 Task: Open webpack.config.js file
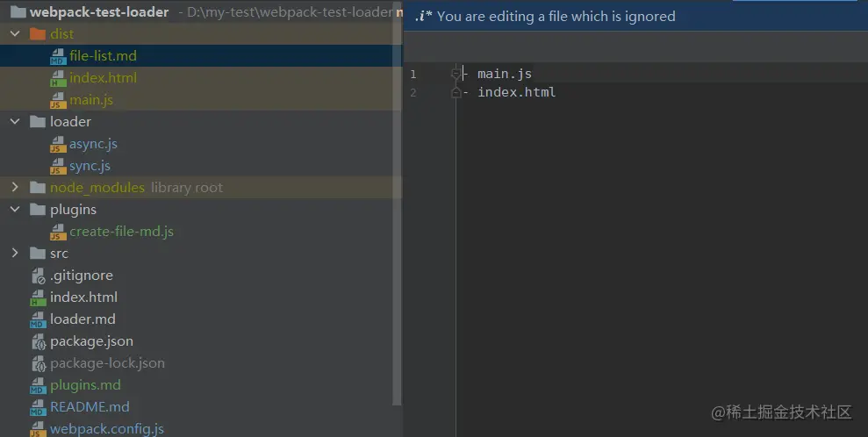point(107,429)
